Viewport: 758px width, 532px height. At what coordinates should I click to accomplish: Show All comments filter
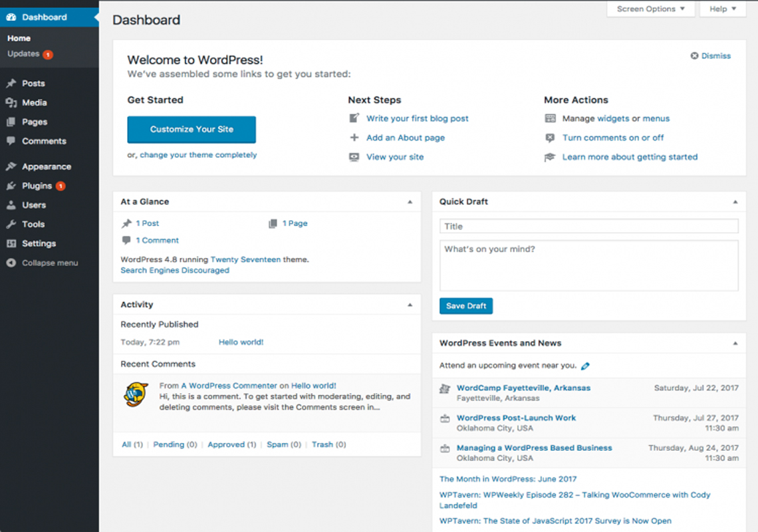tap(126, 444)
